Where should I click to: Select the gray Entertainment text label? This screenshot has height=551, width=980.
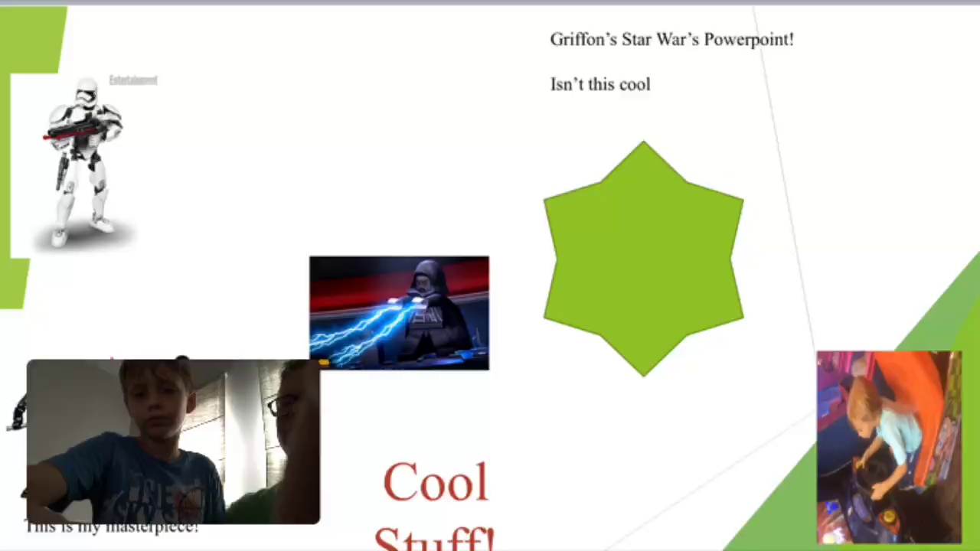point(133,80)
